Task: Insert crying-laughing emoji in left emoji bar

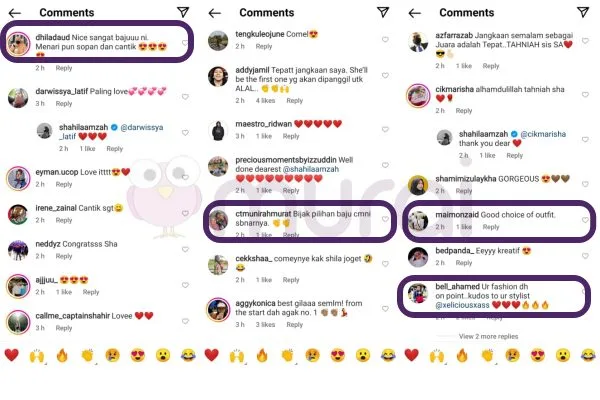Action: [x=188, y=355]
